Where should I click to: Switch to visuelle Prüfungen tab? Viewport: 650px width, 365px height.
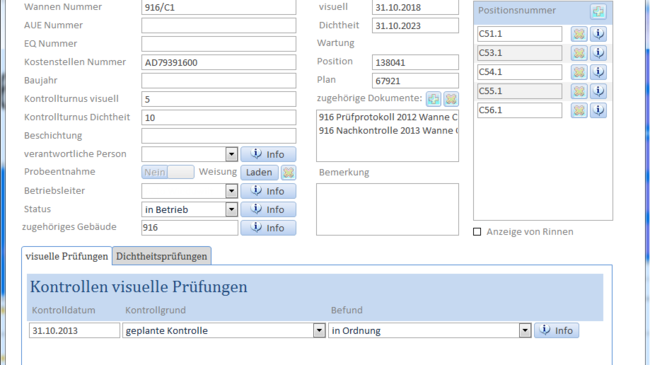pos(67,256)
